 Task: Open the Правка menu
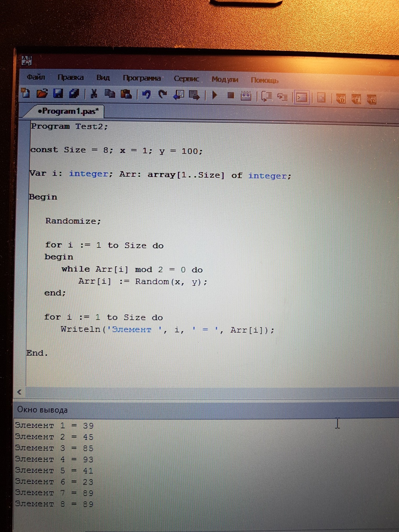tap(70, 78)
